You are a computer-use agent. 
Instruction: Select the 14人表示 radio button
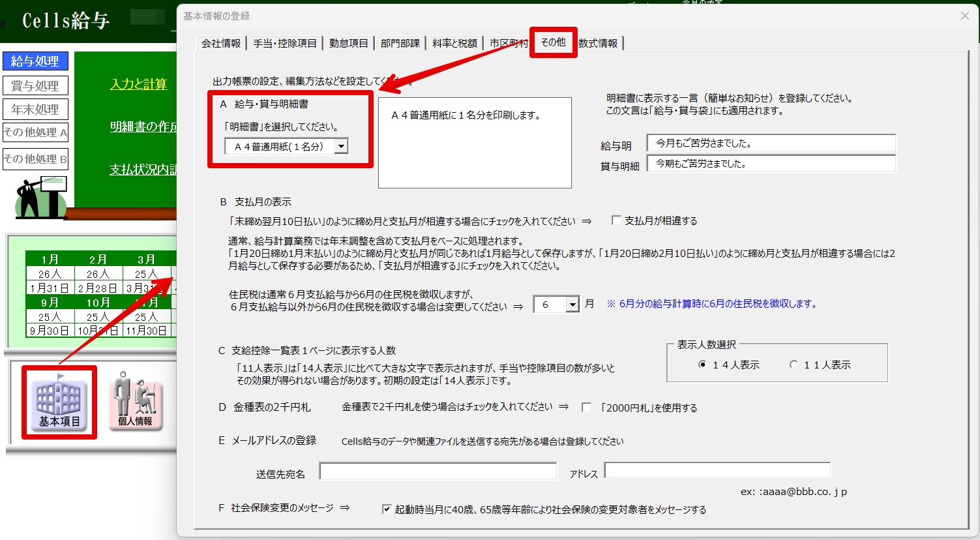702,365
